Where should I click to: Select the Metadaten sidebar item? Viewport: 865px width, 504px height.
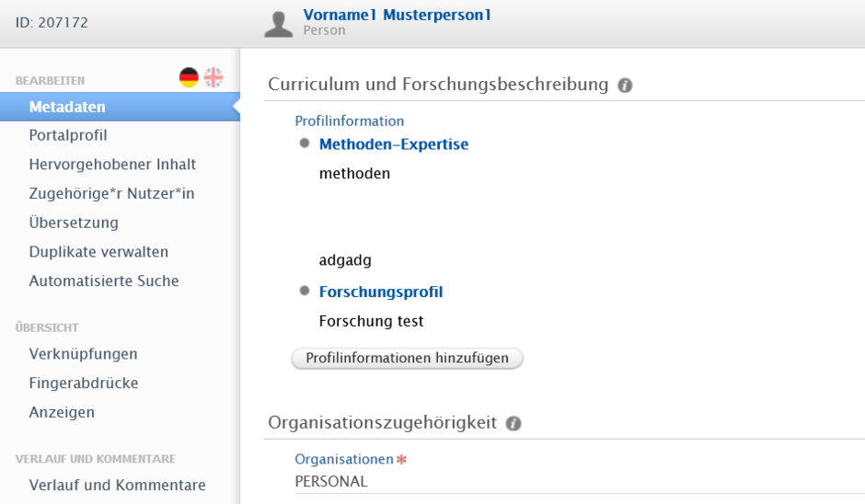pos(120,107)
